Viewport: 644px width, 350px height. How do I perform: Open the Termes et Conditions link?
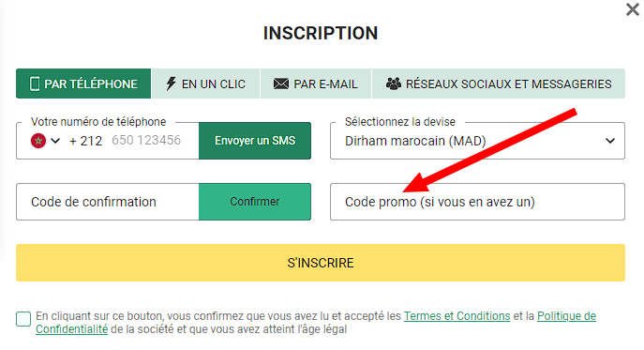point(457,316)
